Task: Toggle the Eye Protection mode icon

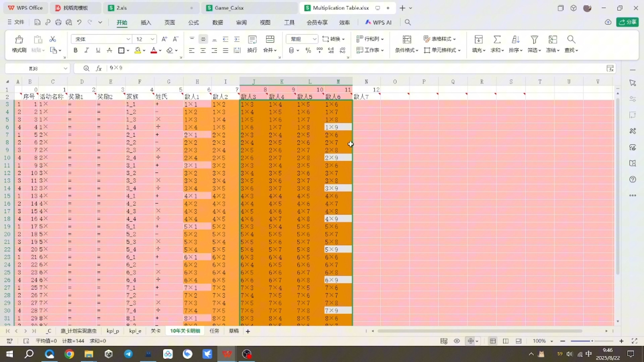Action: 457,341
